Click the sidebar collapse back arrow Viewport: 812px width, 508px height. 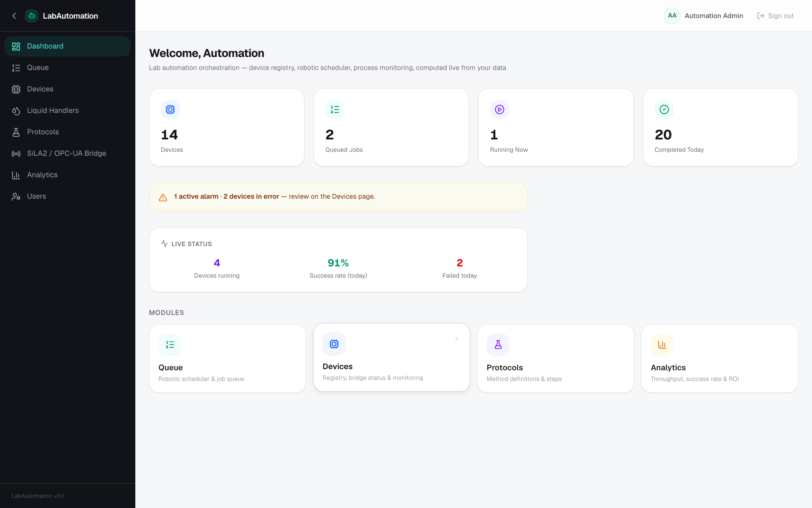point(14,16)
